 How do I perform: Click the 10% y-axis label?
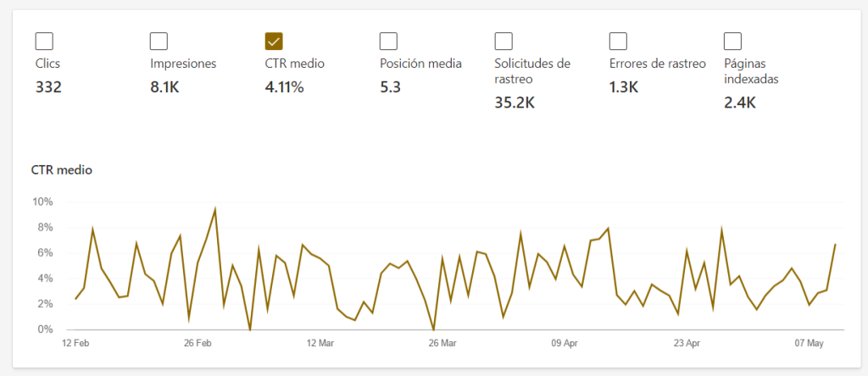pyautogui.click(x=42, y=202)
